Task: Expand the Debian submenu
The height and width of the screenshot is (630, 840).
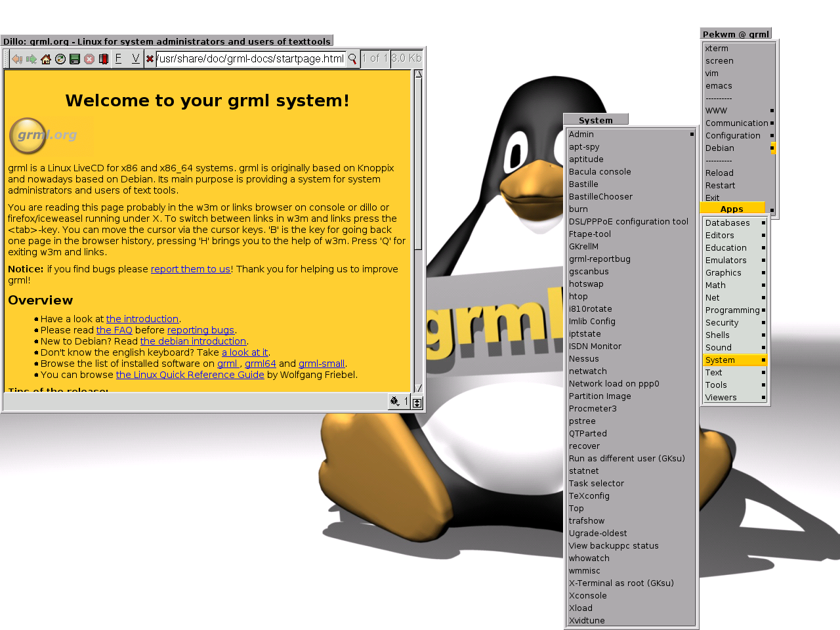Action: click(x=739, y=148)
